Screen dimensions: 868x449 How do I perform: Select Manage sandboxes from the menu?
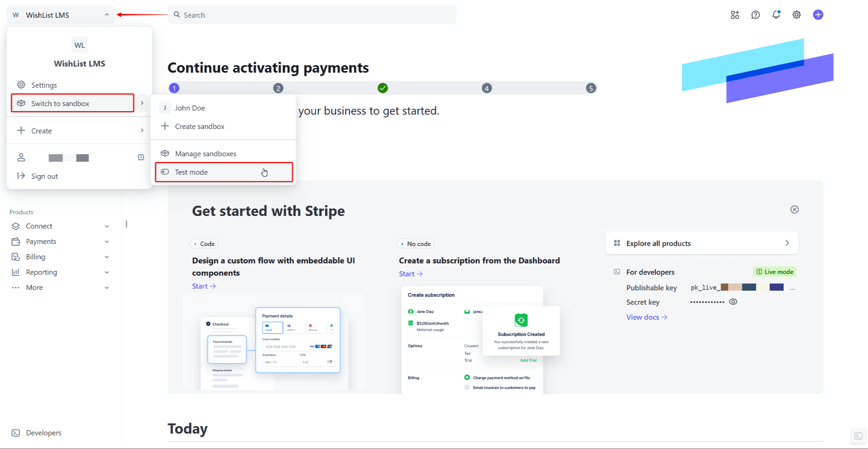pyautogui.click(x=205, y=154)
